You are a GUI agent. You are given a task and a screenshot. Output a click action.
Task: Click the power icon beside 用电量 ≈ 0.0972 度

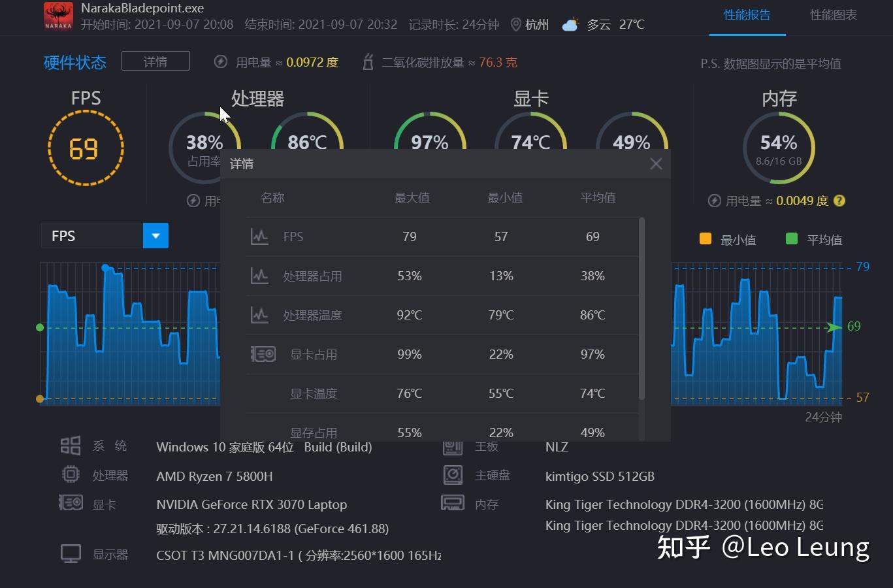[x=221, y=62]
